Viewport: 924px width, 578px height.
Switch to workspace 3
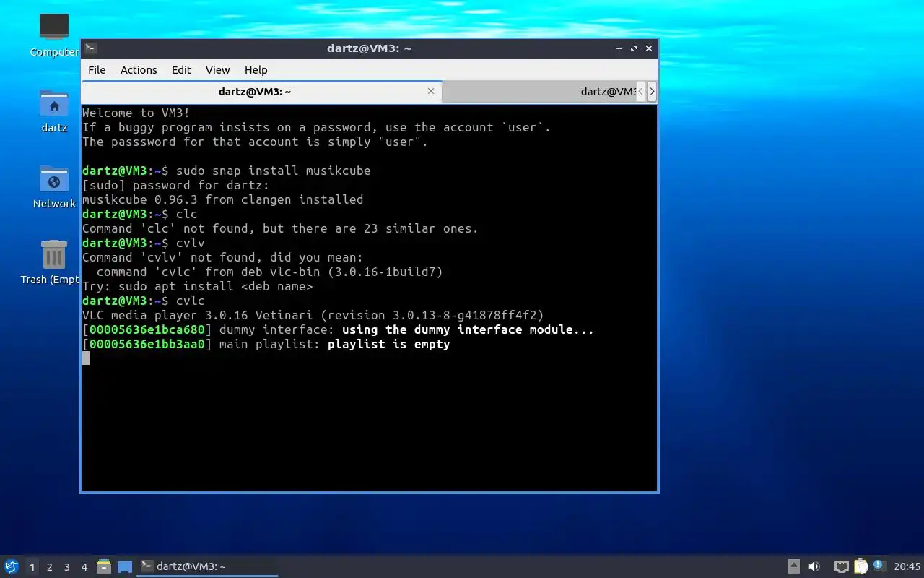click(67, 567)
